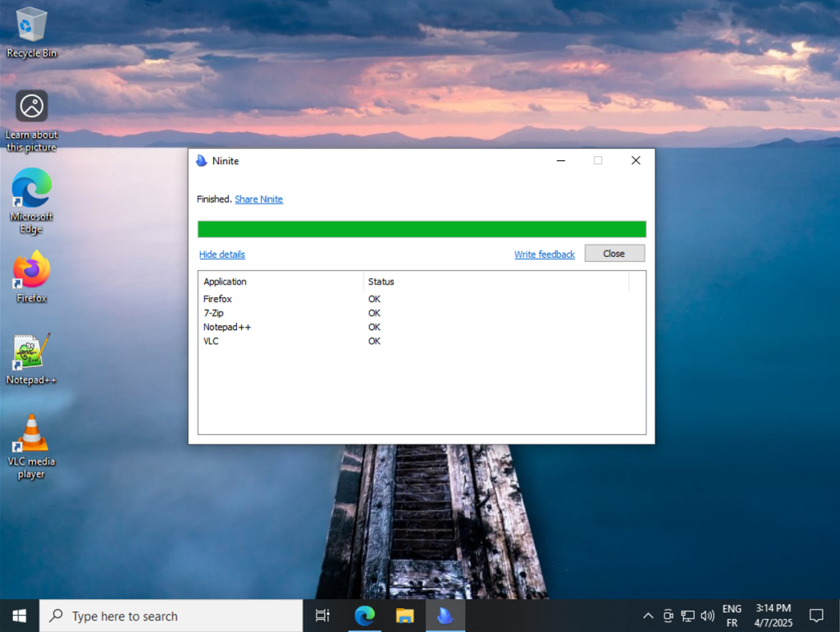
Task: Hide details in the Ninite window
Action: 221,254
